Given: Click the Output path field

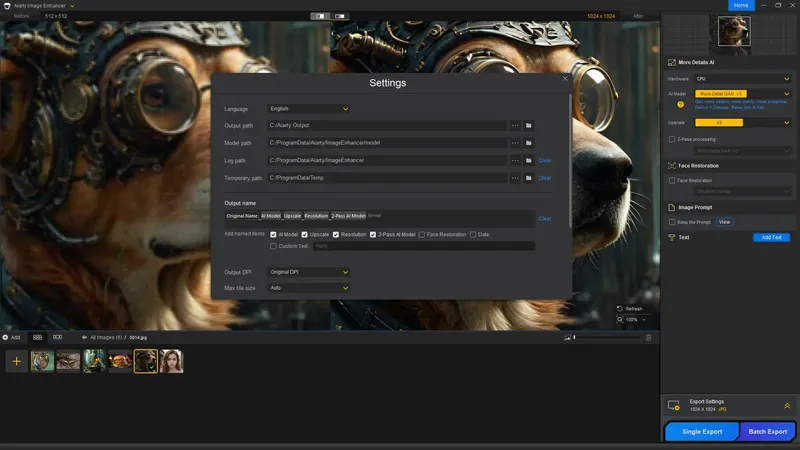Looking at the screenshot, I should 387,126.
